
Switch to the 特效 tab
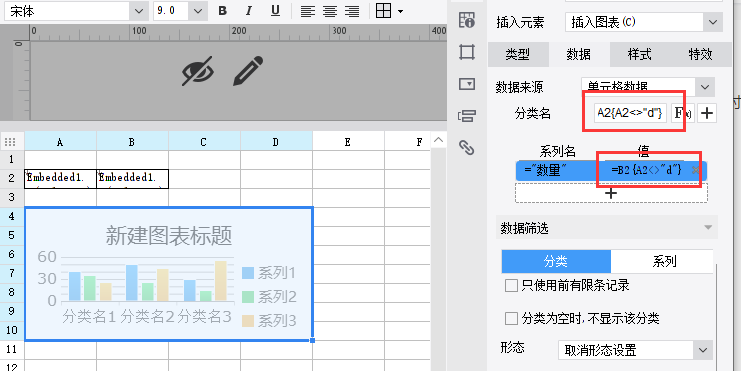point(700,54)
